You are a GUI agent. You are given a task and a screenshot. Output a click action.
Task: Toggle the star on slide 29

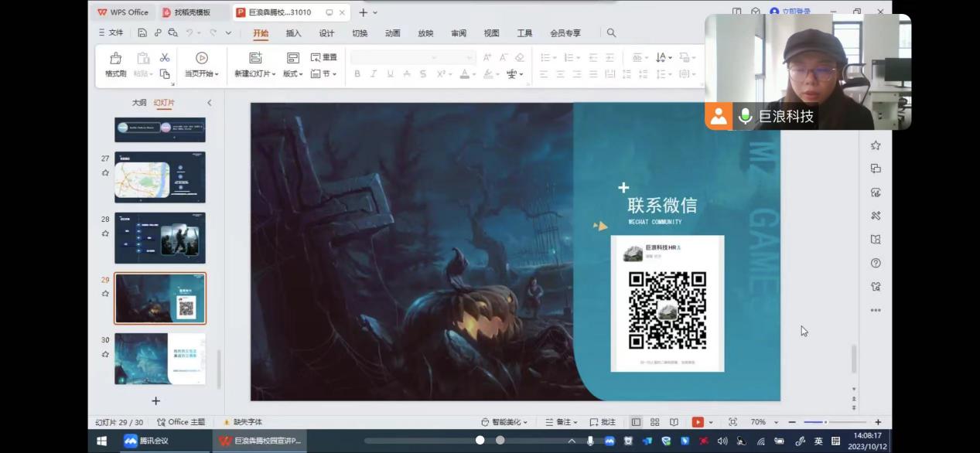coord(105,294)
